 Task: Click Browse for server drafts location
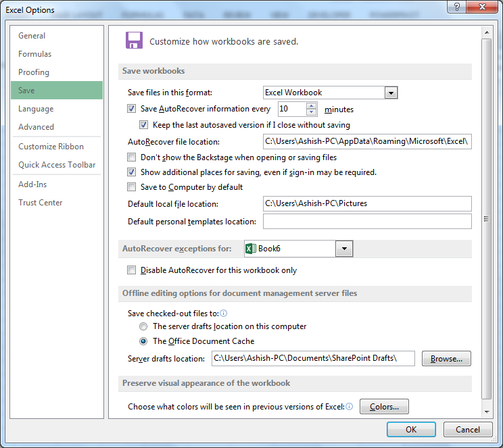pos(446,359)
